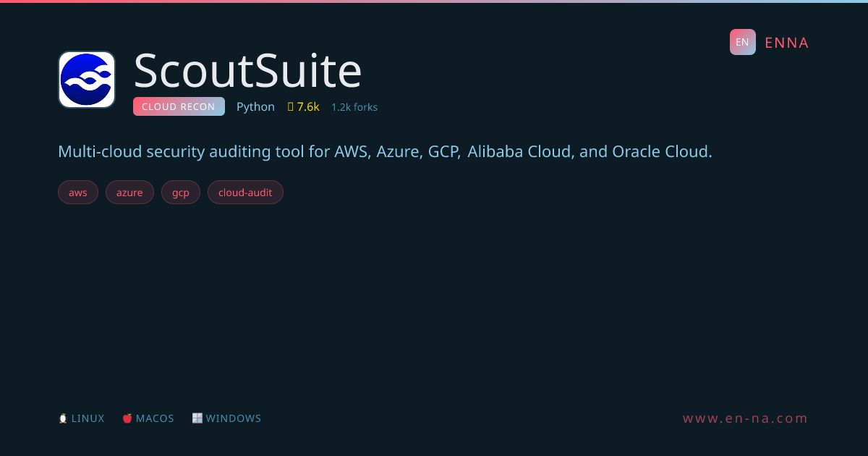Viewport: 868px width, 456px height.
Task: Click the Windows logo icon
Action: point(197,418)
